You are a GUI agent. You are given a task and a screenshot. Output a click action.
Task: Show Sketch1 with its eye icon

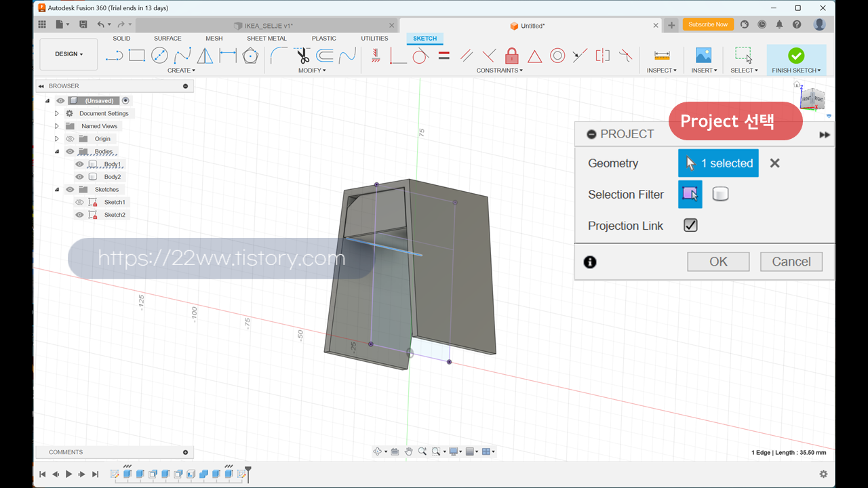click(x=79, y=202)
